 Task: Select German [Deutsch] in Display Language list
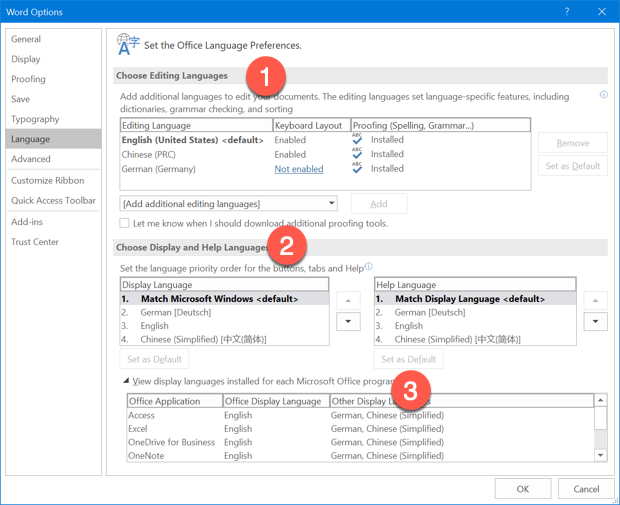pyautogui.click(x=175, y=312)
